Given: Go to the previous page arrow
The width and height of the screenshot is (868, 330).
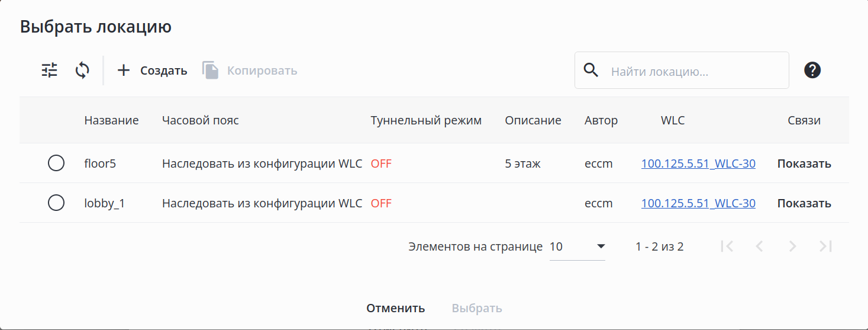Looking at the screenshot, I should [x=760, y=246].
